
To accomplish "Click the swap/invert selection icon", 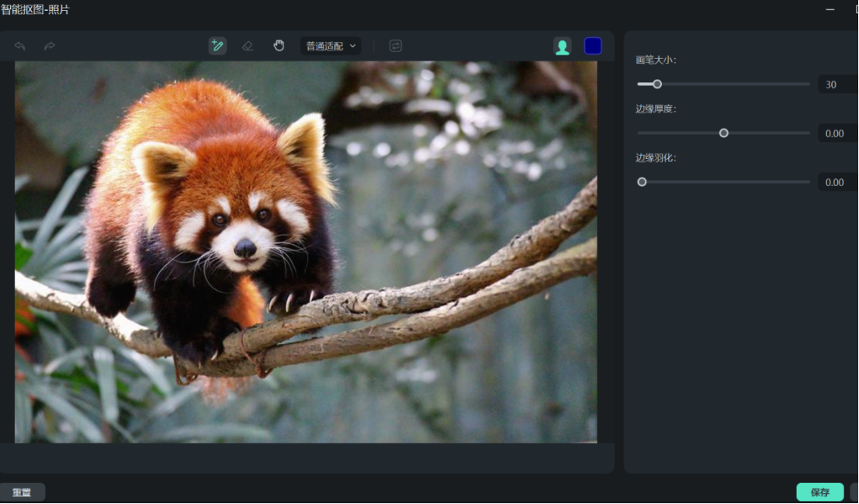I will [396, 46].
